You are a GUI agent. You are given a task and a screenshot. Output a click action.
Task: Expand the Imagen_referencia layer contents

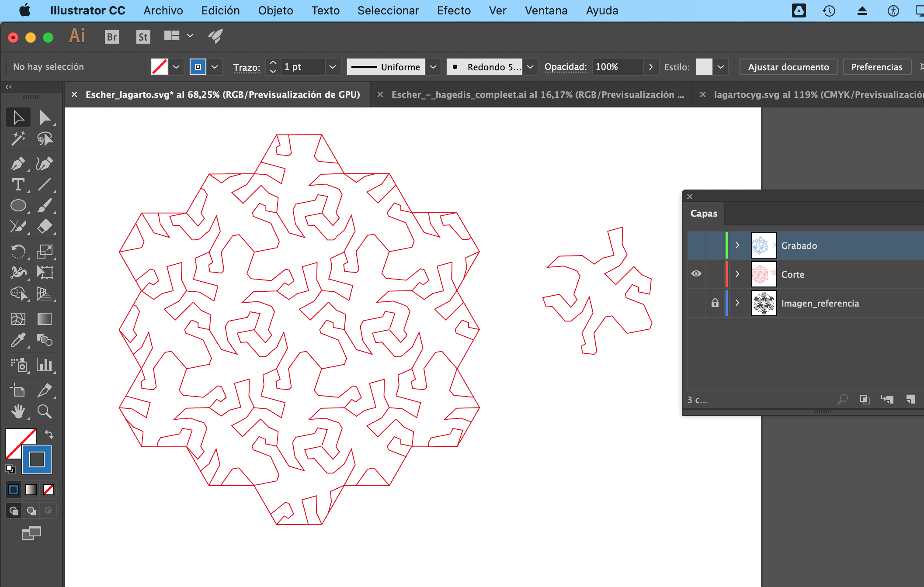(737, 303)
